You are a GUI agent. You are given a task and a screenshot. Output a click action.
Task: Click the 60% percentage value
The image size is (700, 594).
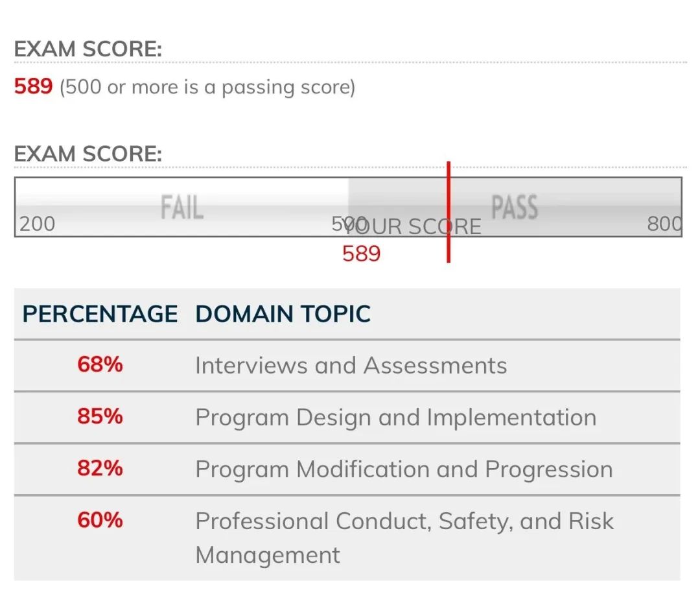pos(100,520)
